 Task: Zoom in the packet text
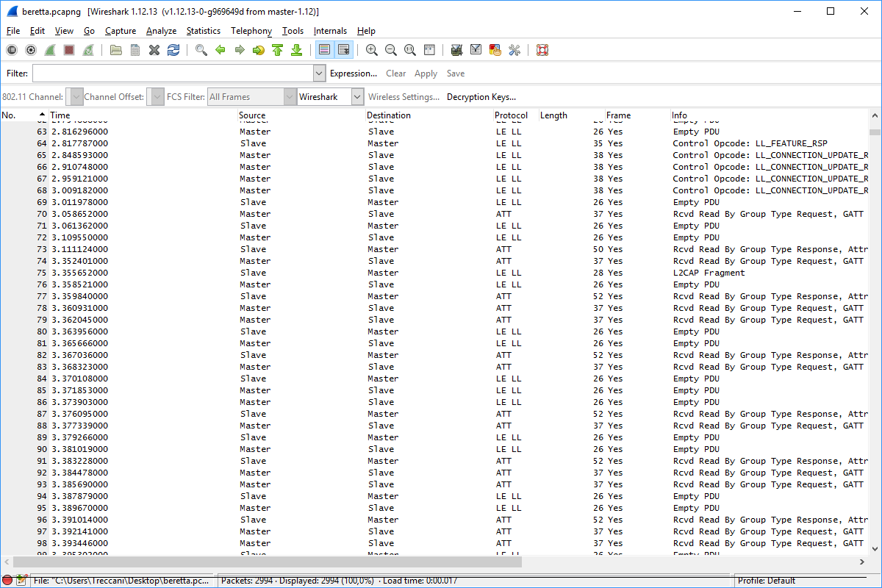point(372,50)
